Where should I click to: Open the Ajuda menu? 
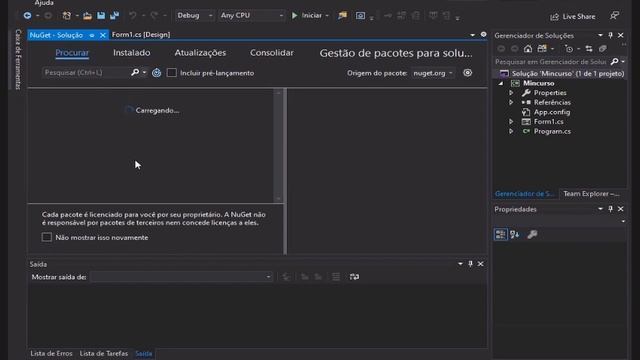click(x=44, y=3)
